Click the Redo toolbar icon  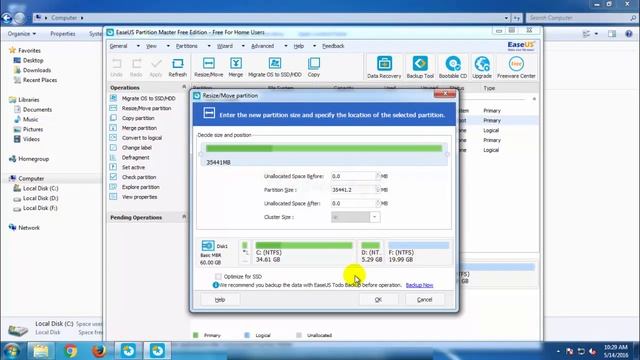pos(136,67)
